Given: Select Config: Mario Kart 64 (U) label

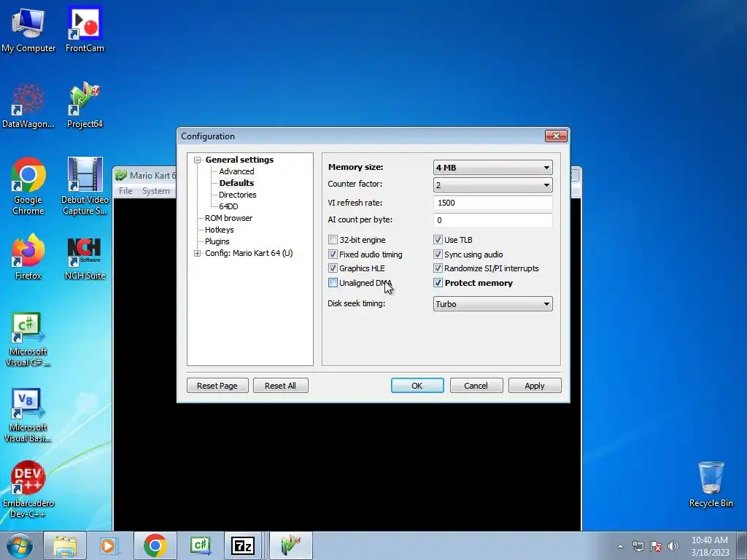Looking at the screenshot, I should [249, 253].
